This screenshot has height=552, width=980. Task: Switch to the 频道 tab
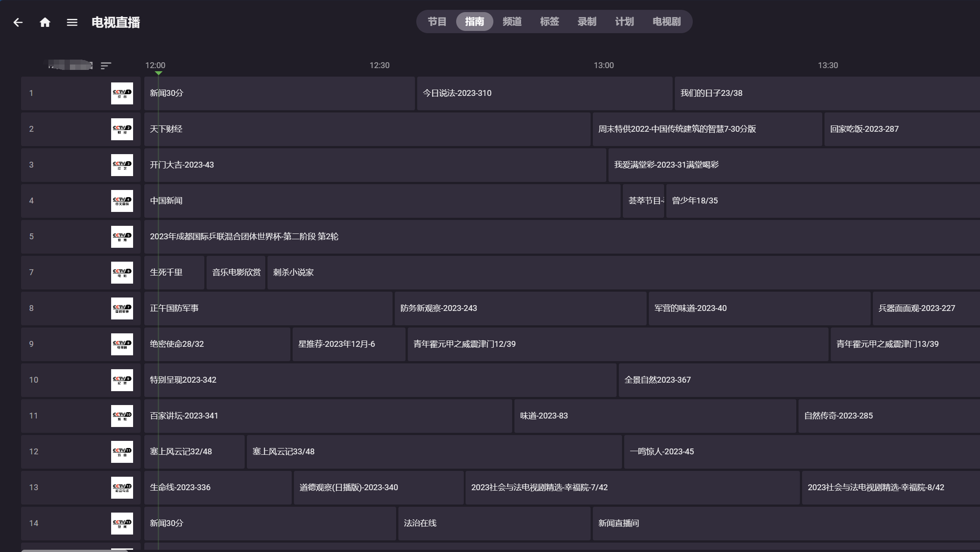[x=512, y=22]
